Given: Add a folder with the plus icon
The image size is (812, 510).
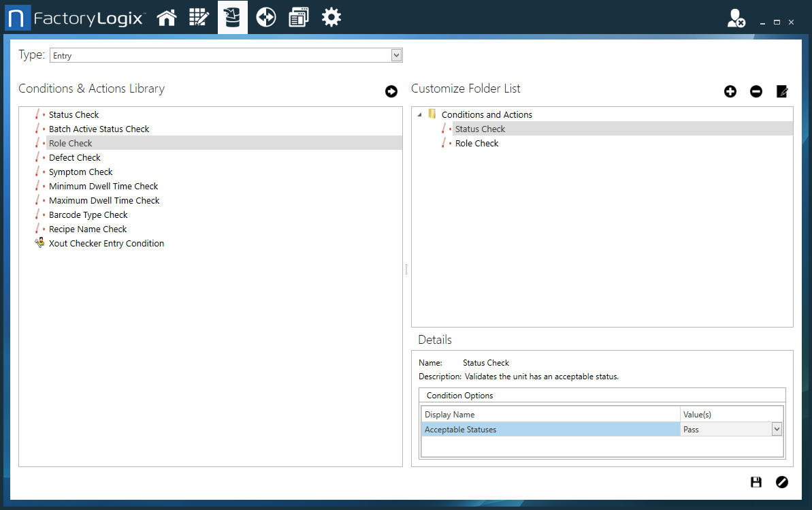Looking at the screenshot, I should click(730, 91).
